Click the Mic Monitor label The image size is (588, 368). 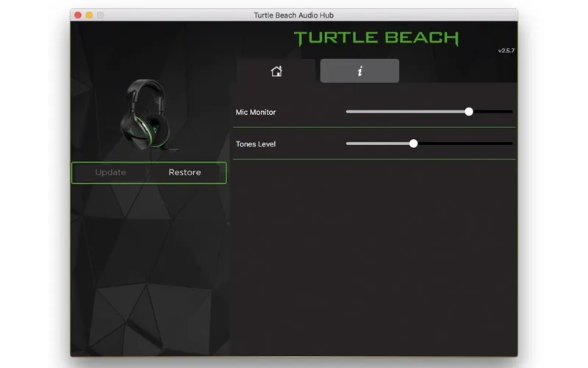(x=255, y=112)
